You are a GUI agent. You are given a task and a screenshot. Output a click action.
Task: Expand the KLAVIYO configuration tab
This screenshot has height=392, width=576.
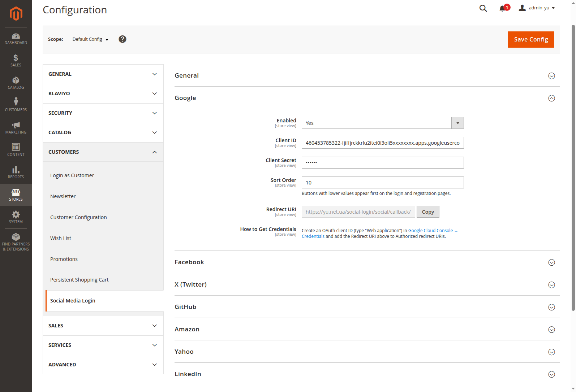coord(103,93)
